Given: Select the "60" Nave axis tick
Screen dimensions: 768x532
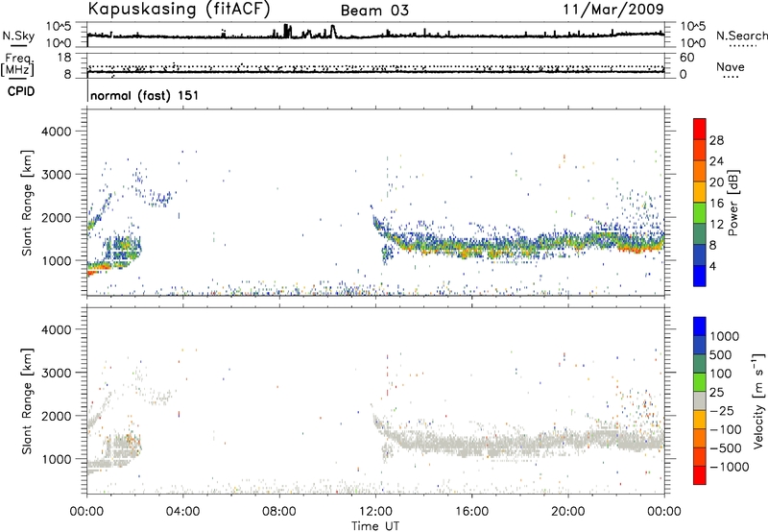Looking at the screenshot, I should 686,58.
